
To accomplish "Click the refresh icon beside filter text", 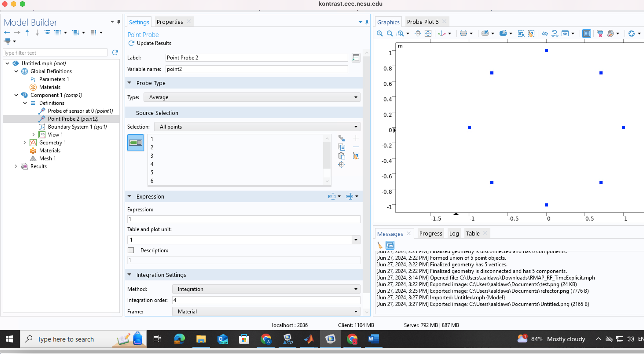I will pos(115,52).
